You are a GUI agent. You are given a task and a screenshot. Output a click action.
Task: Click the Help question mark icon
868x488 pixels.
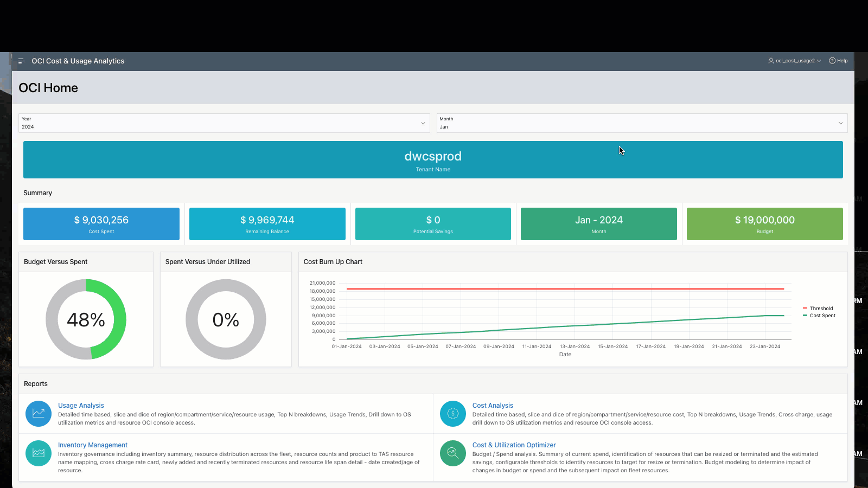832,61
